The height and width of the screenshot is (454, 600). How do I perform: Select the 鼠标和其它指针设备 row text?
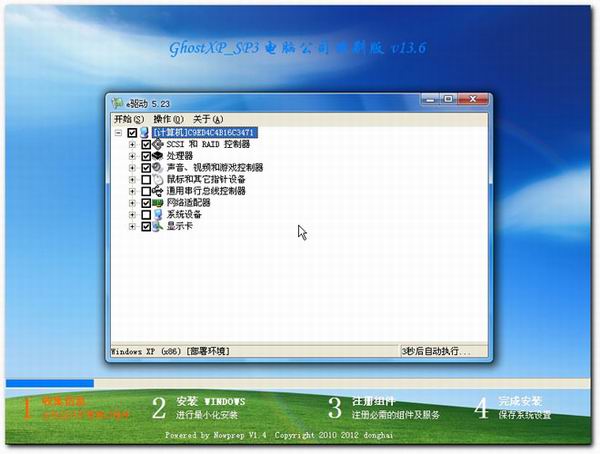(206, 179)
